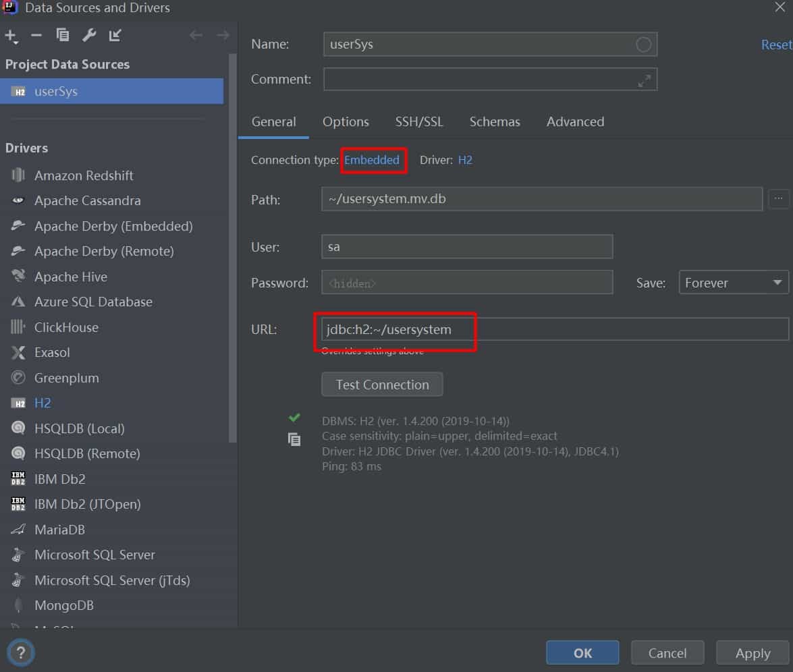The height and width of the screenshot is (672, 793).
Task: Select MariaDB driver
Action: pyautogui.click(x=59, y=530)
